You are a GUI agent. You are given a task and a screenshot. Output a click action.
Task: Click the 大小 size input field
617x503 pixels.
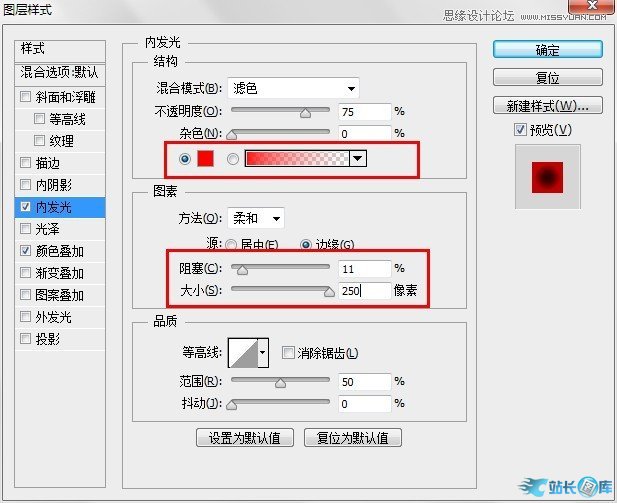[364, 291]
